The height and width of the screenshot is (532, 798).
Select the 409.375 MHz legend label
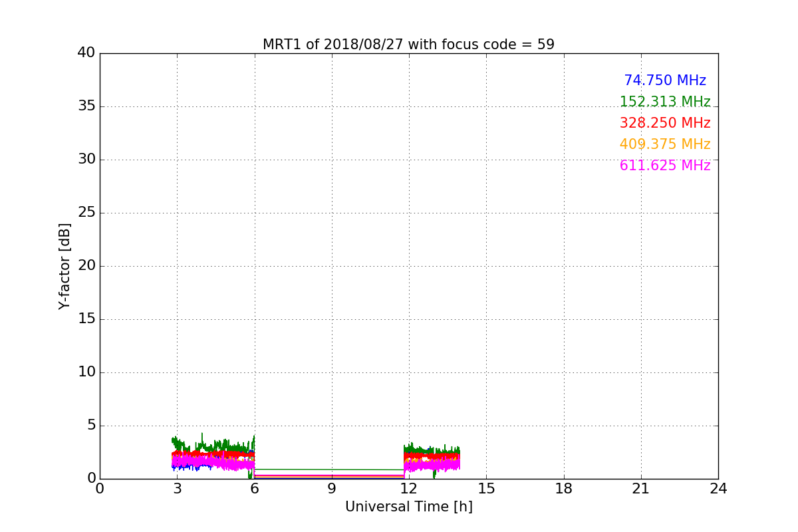665,144
